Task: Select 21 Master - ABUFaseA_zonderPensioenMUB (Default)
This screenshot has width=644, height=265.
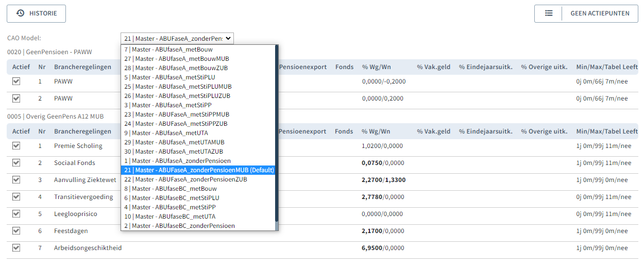Action: click(x=198, y=170)
